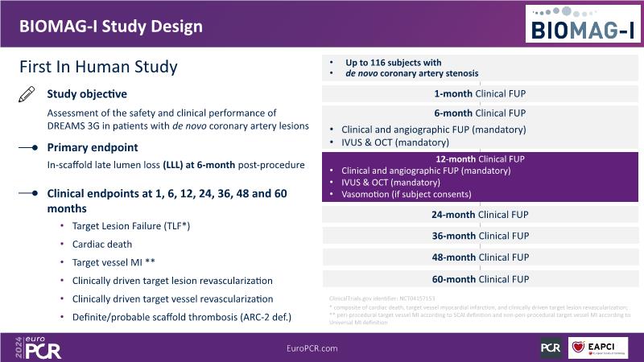Screen dimensions: 644x362
Task: Click the EAPCI heart logo
Action: 597,348
